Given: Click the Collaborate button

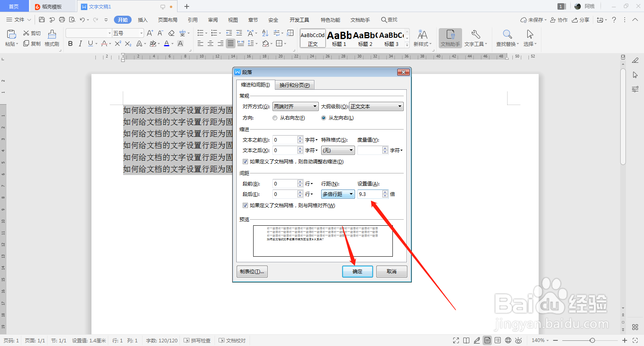Looking at the screenshot, I should point(559,20).
